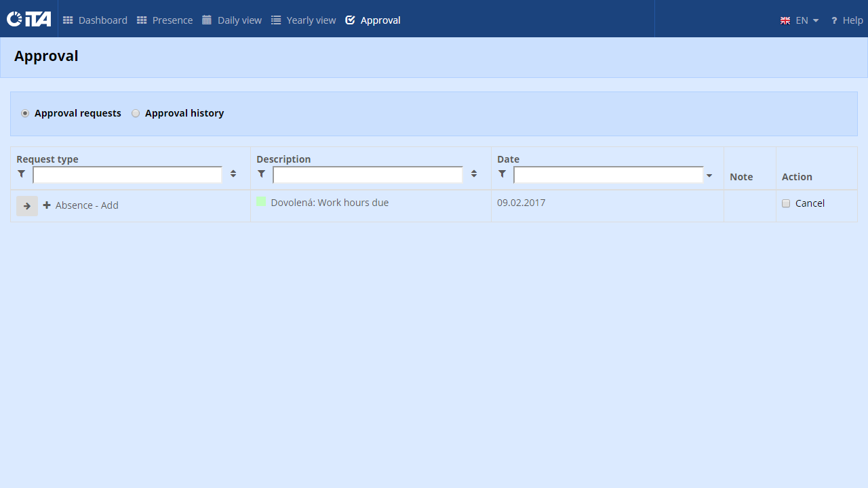The width and height of the screenshot is (868, 488).
Task: Focus the Request type filter input
Action: click(127, 175)
